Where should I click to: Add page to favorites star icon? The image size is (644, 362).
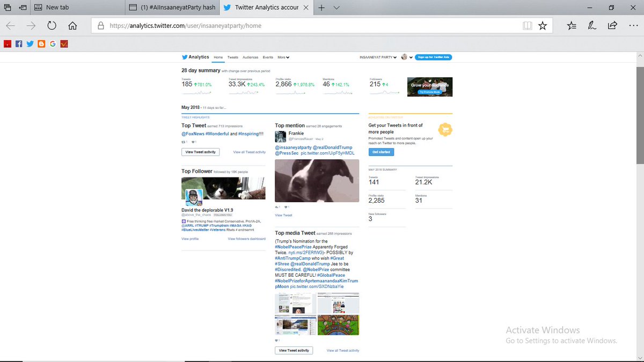543,26
